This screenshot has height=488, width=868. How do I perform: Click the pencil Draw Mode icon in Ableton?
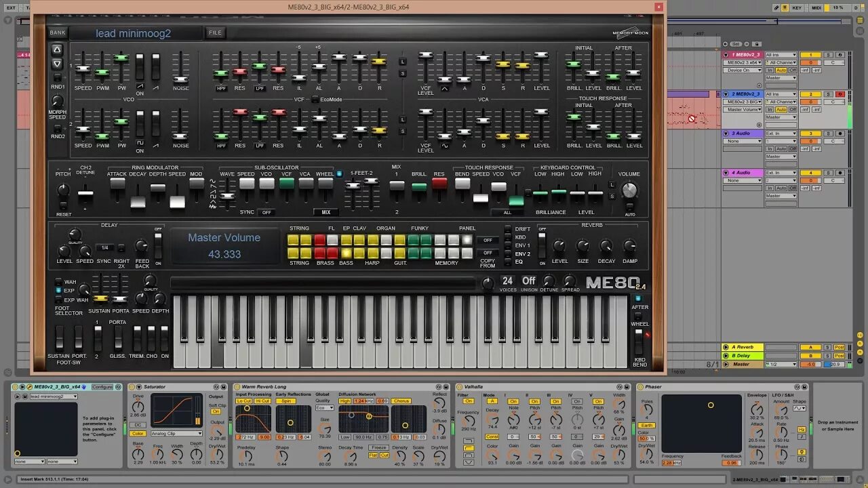click(776, 7)
